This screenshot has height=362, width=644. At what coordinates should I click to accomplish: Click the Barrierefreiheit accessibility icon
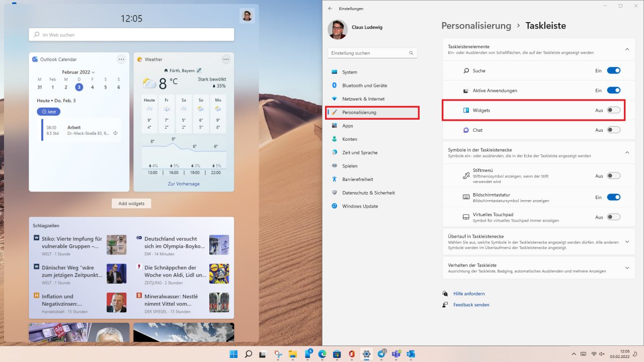334,179
